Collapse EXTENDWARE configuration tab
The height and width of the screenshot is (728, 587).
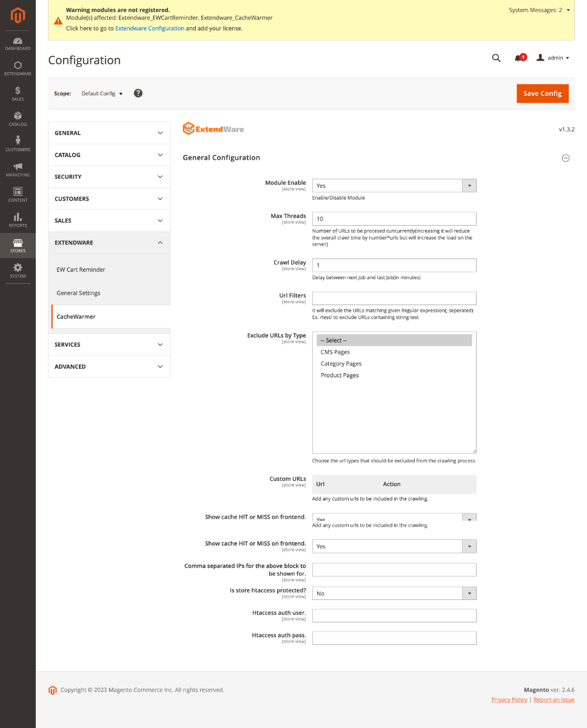click(109, 243)
